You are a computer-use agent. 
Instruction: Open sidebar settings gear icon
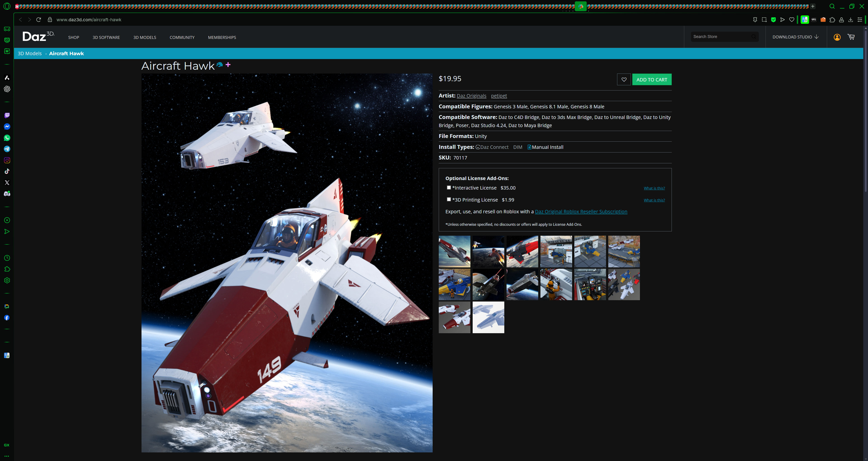click(7, 280)
